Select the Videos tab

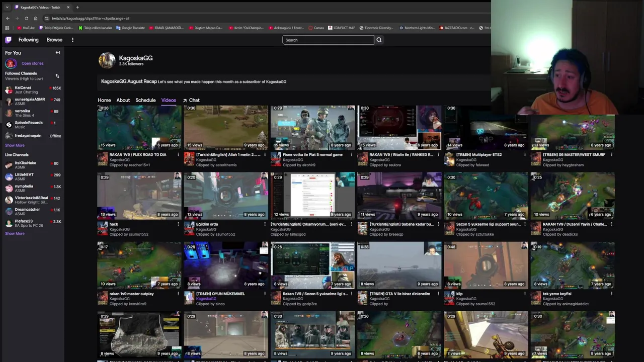169,100
